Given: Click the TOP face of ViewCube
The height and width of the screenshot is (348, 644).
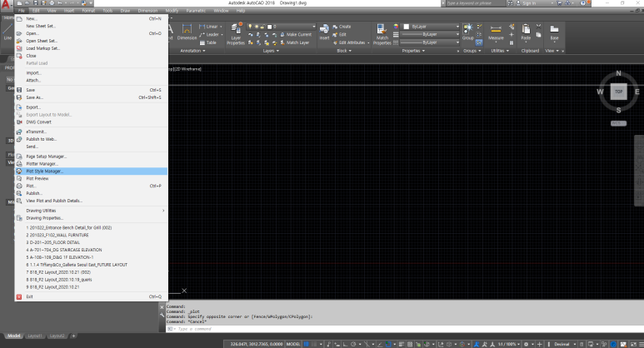Looking at the screenshot, I should coord(617,93).
